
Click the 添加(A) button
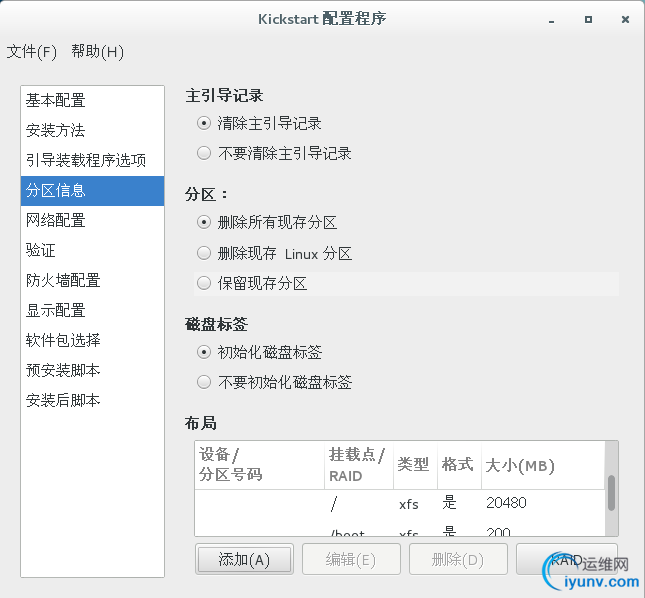click(x=244, y=559)
